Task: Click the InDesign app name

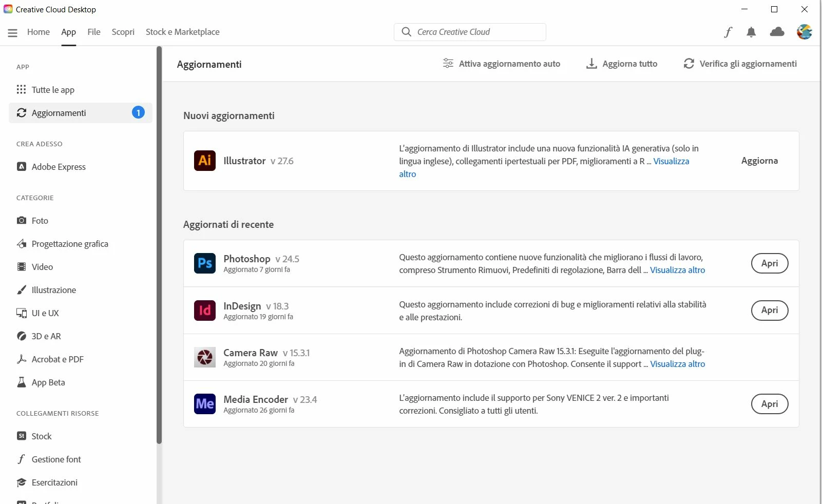Action: [x=242, y=306]
